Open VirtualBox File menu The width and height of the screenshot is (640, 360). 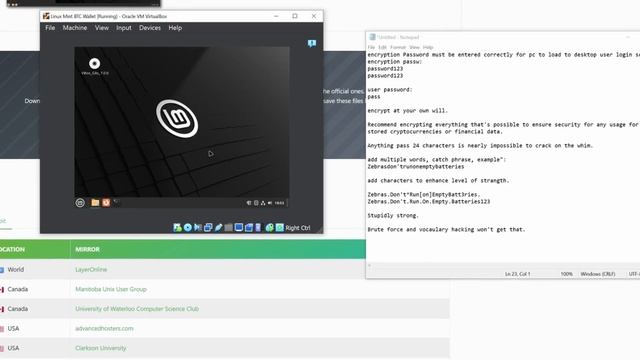coord(50,28)
